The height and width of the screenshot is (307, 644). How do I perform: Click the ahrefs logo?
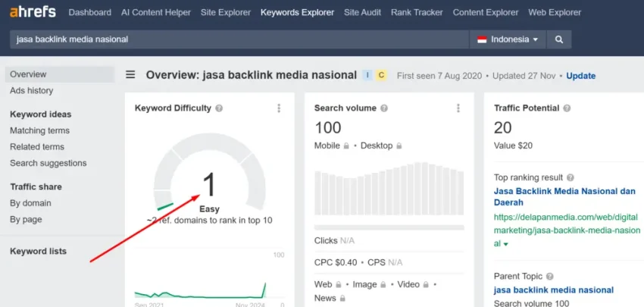click(33, 12)
